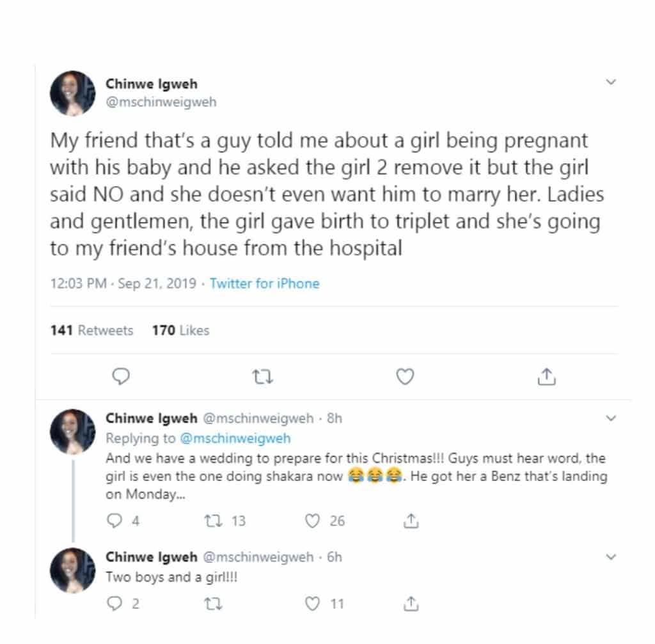Expand options chevron on the 8h reply

click(x=610, y=418)
